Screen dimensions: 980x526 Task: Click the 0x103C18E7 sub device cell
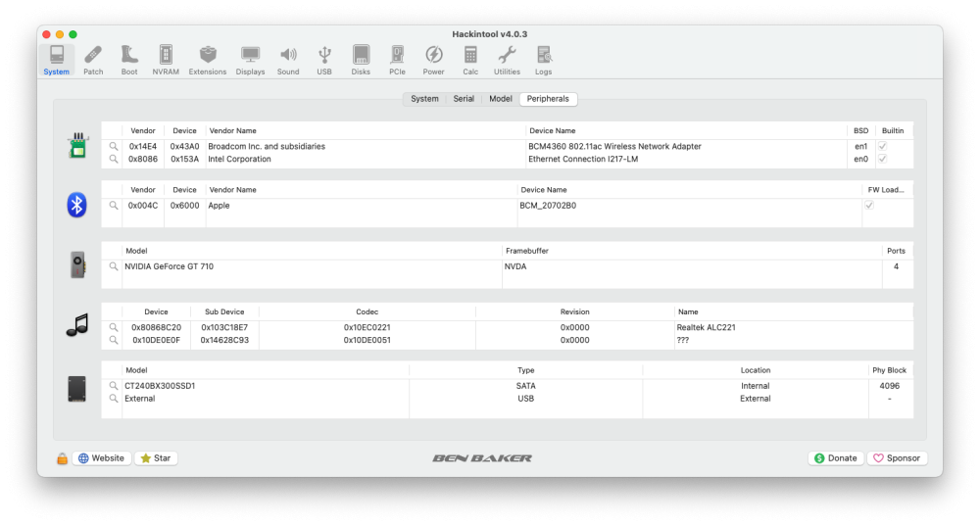click(224, 327)
